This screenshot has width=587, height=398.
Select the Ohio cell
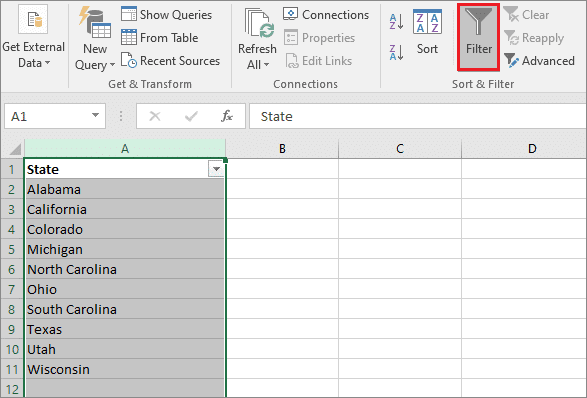[x=125, y=289]
